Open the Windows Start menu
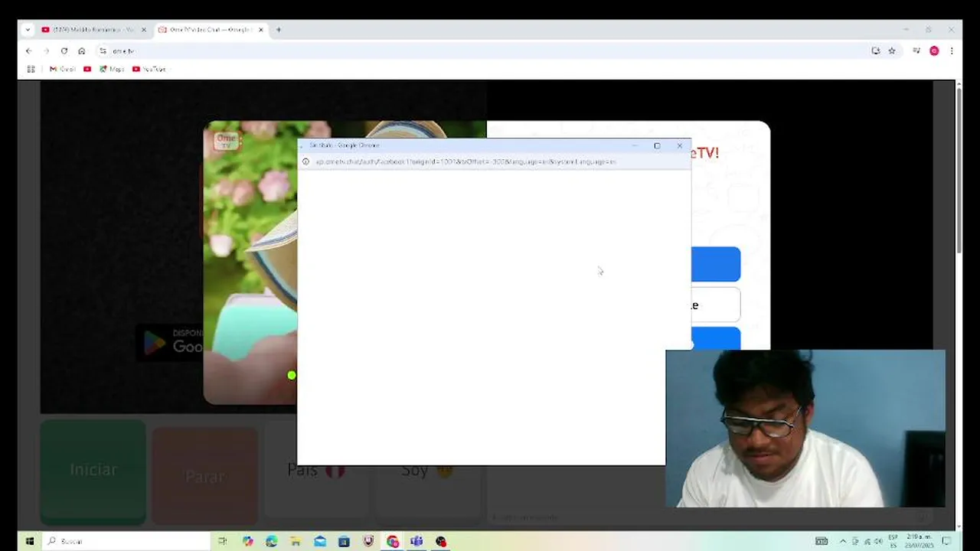Image resolution: width=980 pixels, height=551 pixels. 29,541
